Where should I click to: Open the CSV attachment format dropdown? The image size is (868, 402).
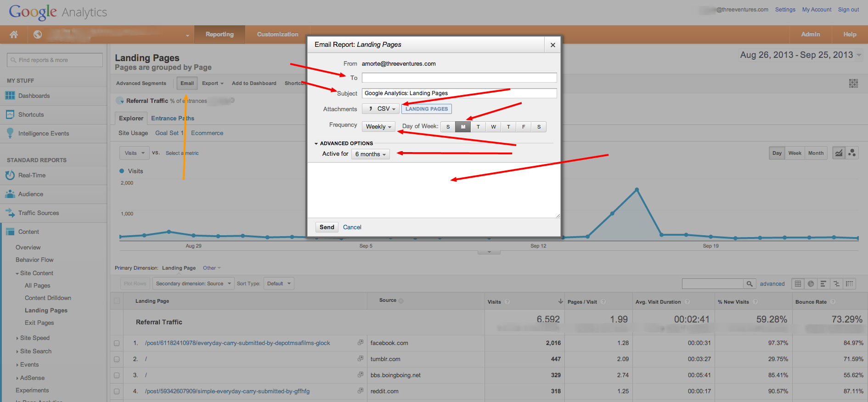click(x=381, y=109)
